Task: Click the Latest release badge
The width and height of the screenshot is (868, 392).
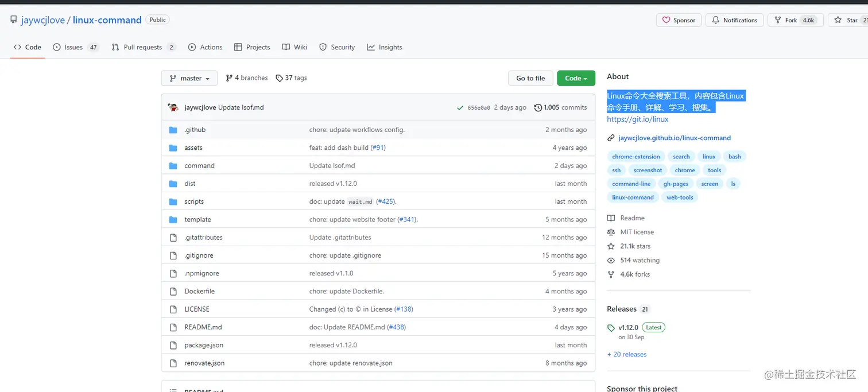Action: pos(653,327)
